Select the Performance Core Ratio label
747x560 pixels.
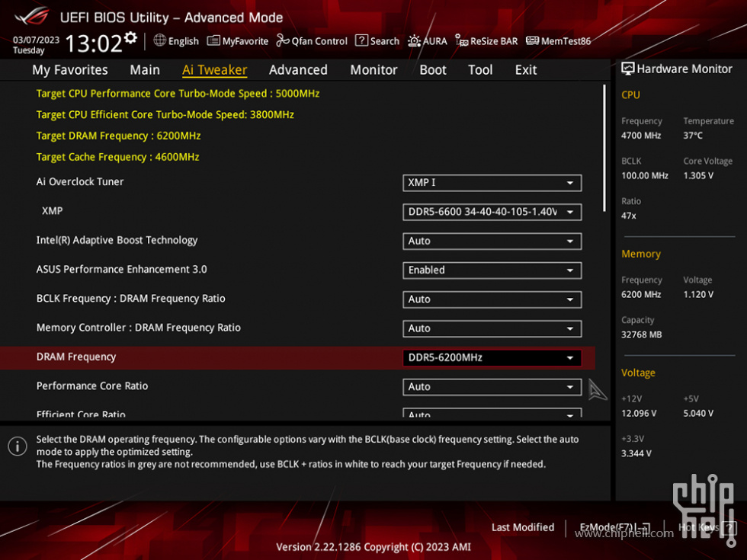click(92, 386)
